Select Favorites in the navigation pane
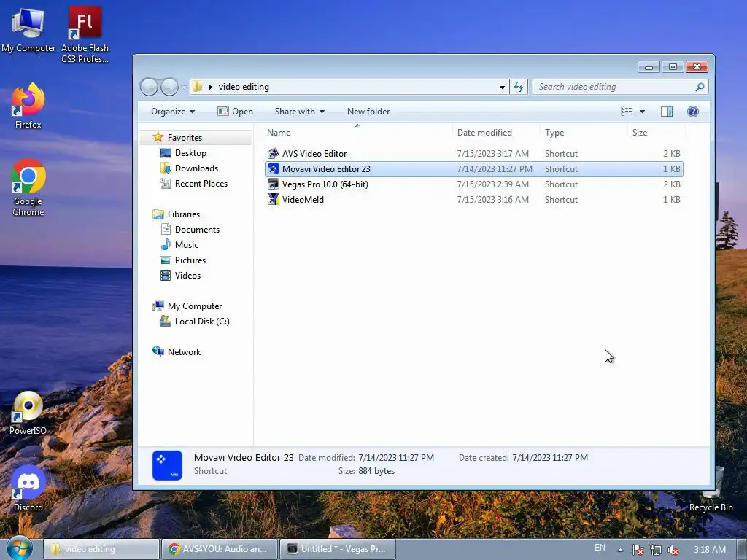 click(x=185, y=138)
